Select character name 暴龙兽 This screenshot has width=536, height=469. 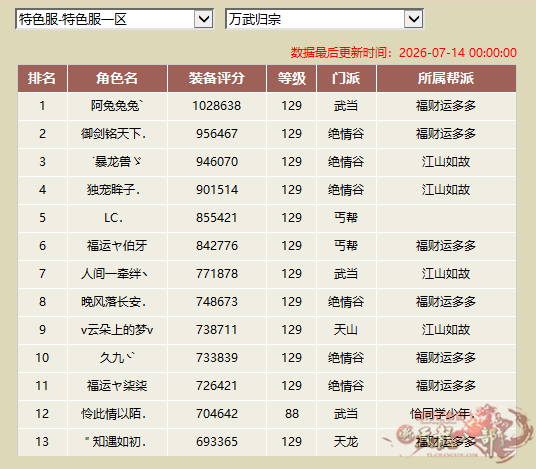pyautogui.click(x=117, y=162)
